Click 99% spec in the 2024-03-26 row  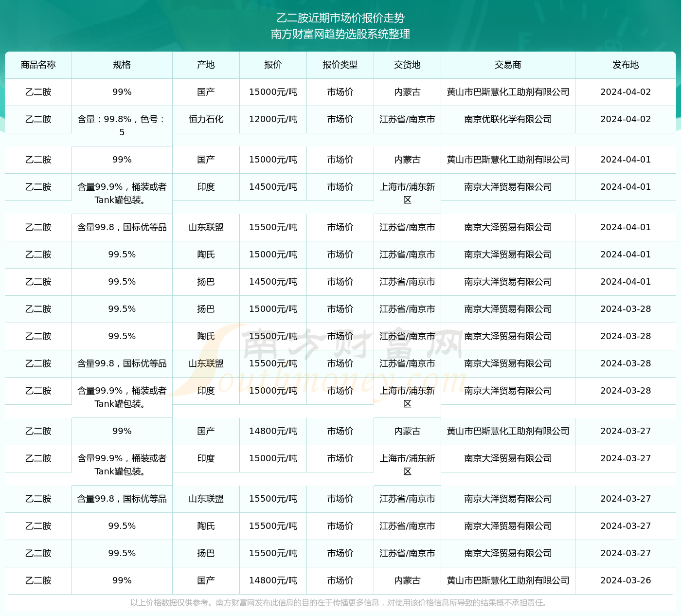(x=122, y=580)
